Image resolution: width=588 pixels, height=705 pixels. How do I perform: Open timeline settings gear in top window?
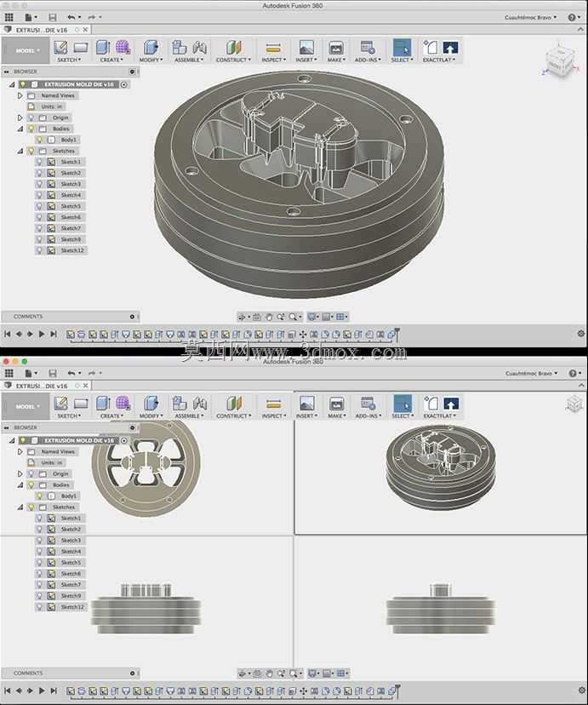coord(580,334)
